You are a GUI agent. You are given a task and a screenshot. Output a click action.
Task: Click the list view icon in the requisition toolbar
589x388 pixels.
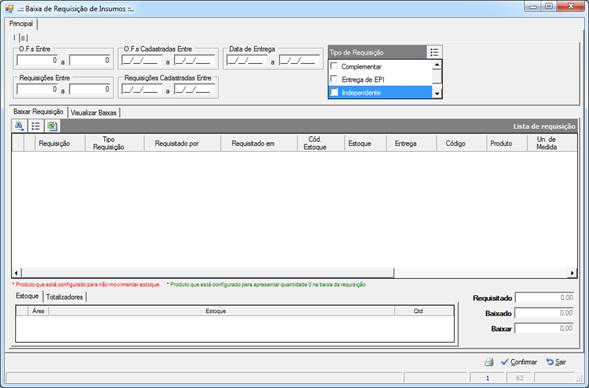click(36, 126)
